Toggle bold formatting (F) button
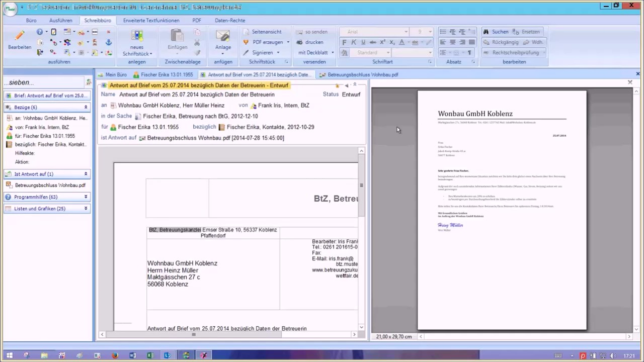Viewport: 644px width, 362px height. (x=345, y=42)
